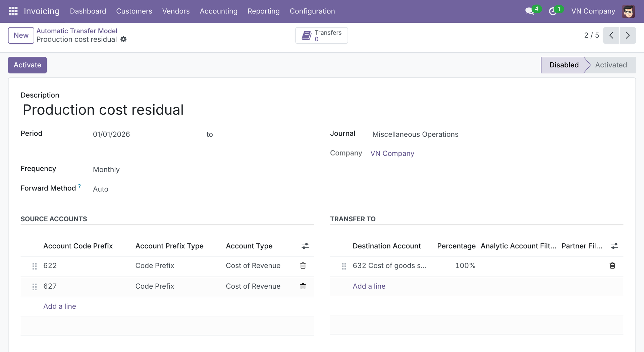
Task: Go to the previous record arrow
Action: (611, 35)
